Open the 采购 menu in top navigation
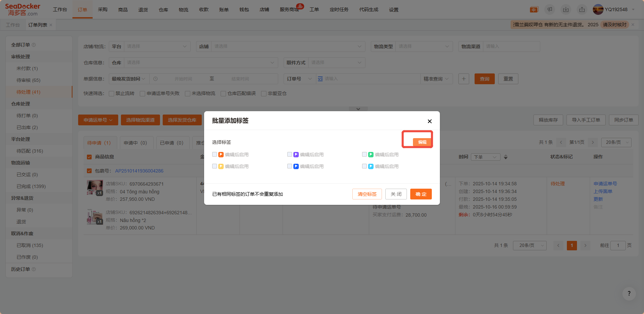Viewport: 644px width, 314px height. [103, 9]
